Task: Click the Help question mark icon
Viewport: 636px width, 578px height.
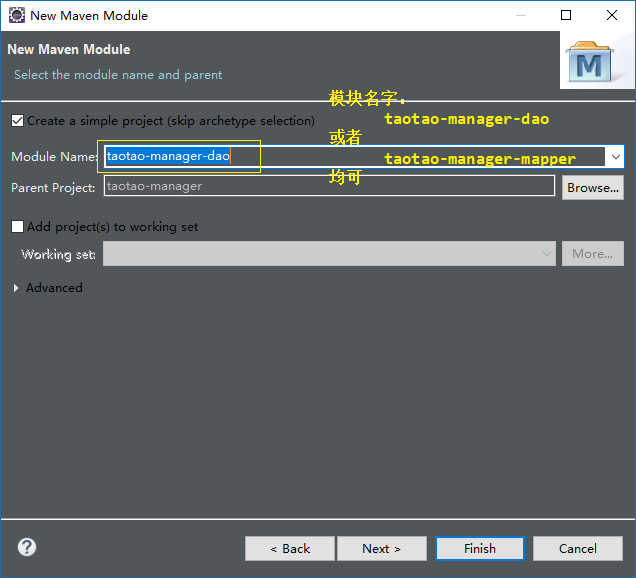Action: tap(27, 547)
